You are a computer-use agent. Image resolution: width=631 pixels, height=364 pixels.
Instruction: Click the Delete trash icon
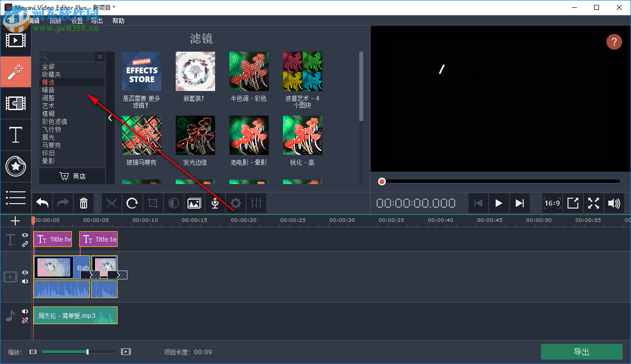click(84, 203)
